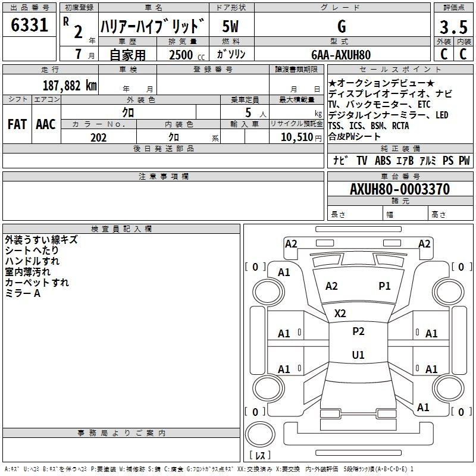Click the seating capacity value 5 人
Viewport: 476px width, 476px height.
255,113
